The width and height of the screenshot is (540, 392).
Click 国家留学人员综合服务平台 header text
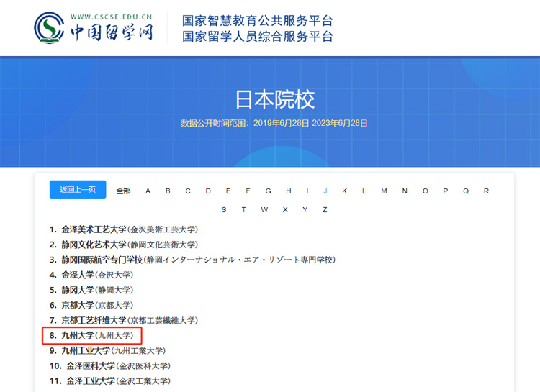pos(258,37)
